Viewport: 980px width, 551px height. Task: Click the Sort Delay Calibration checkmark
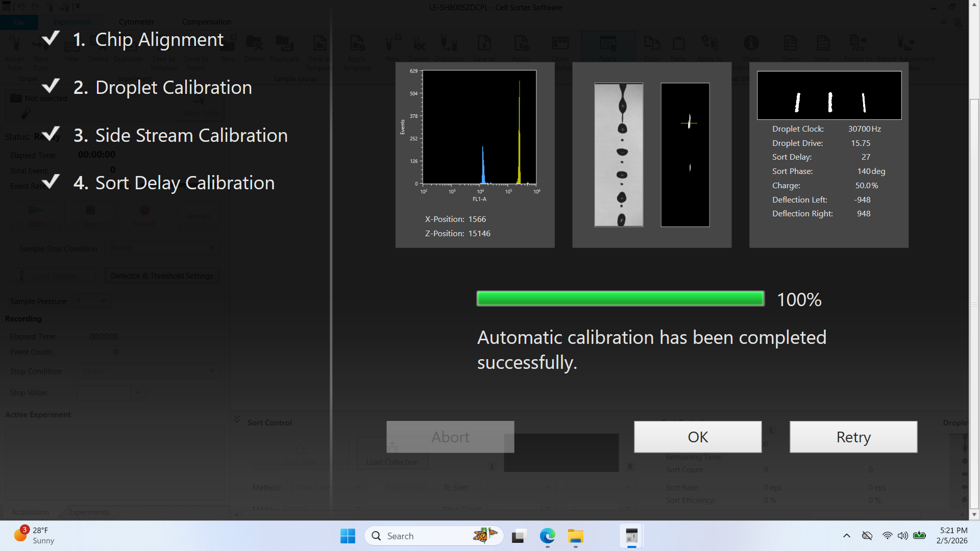click(x=51, y=182)
